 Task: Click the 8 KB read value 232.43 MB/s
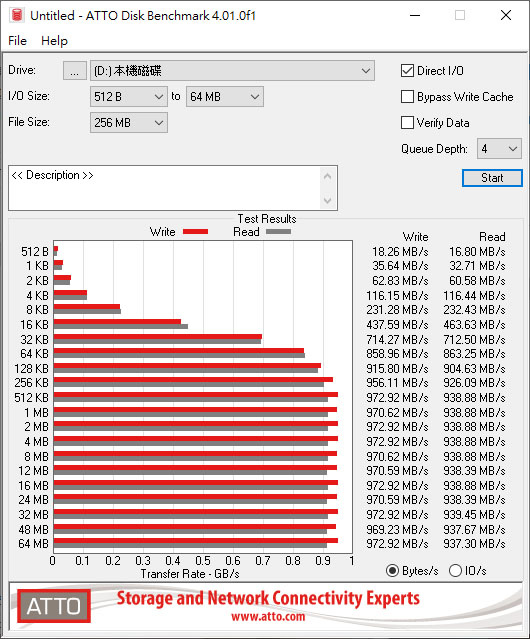point(474,310)
